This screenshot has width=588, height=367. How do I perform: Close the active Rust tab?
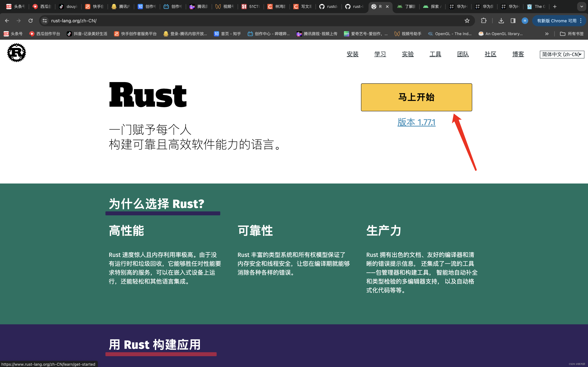[387, 7]
